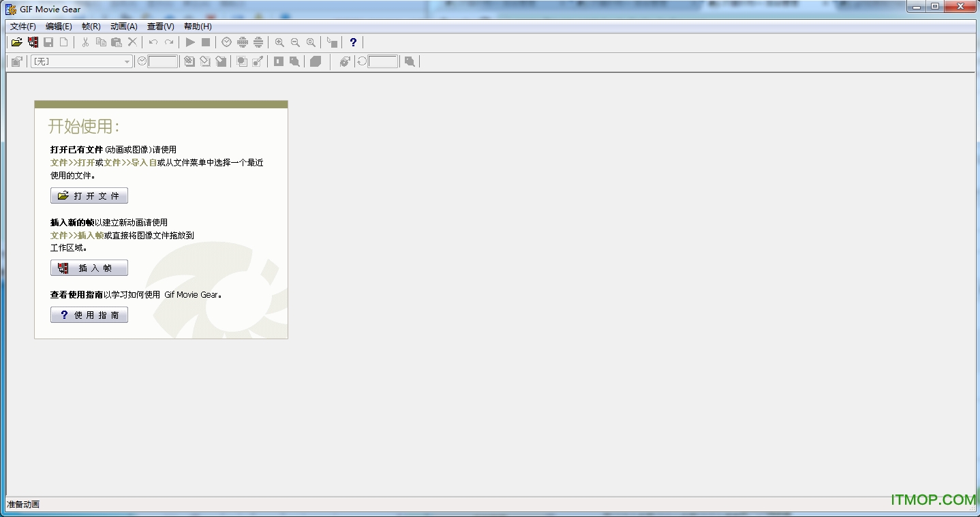Click the blue question mark help icon
The width and height of the screenshot is (980, 517).
click(x=353, y=42)
